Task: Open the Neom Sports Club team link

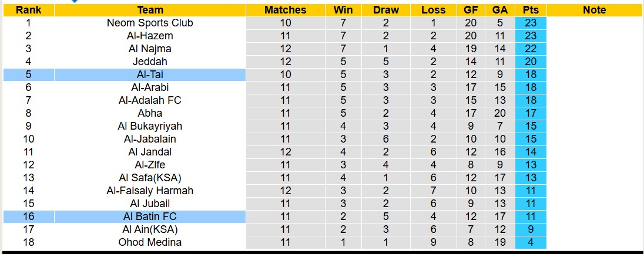Action: click(x=150, y=23)
